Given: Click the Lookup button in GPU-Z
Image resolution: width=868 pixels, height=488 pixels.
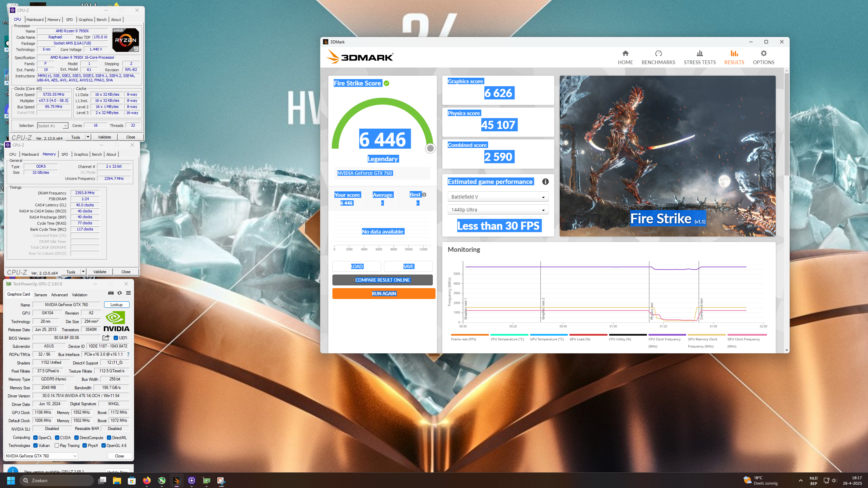Looking at the screenshot, I should [116, 305].
